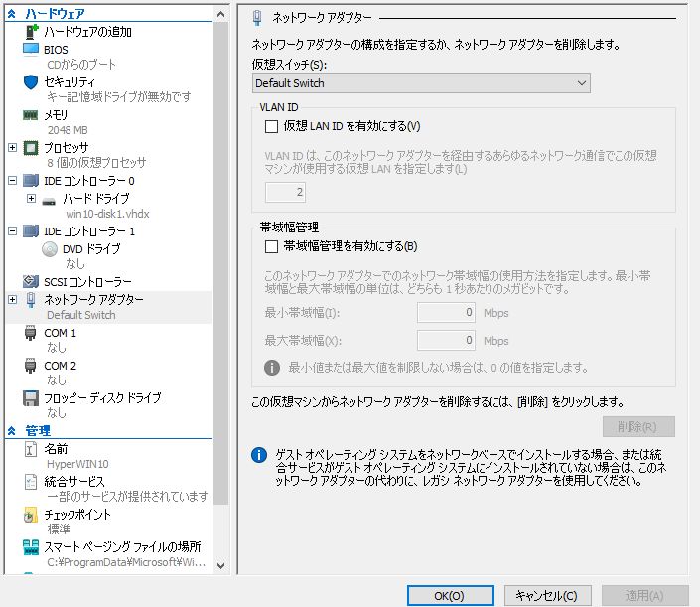Collapse the IDE コントローラー 0 node
The width and height of the screenshot is (700, 607).
point(13,181)
